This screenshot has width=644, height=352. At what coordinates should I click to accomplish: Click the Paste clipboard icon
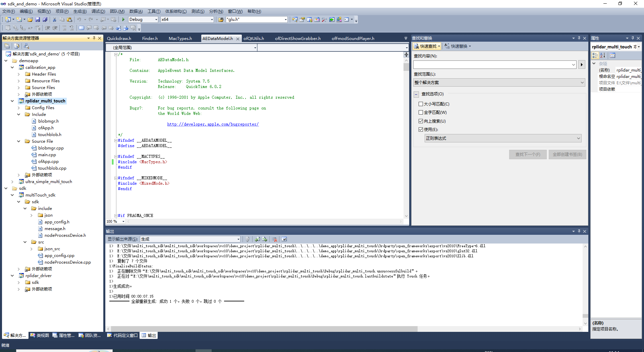pyautogui.click(x=69, y=19)
